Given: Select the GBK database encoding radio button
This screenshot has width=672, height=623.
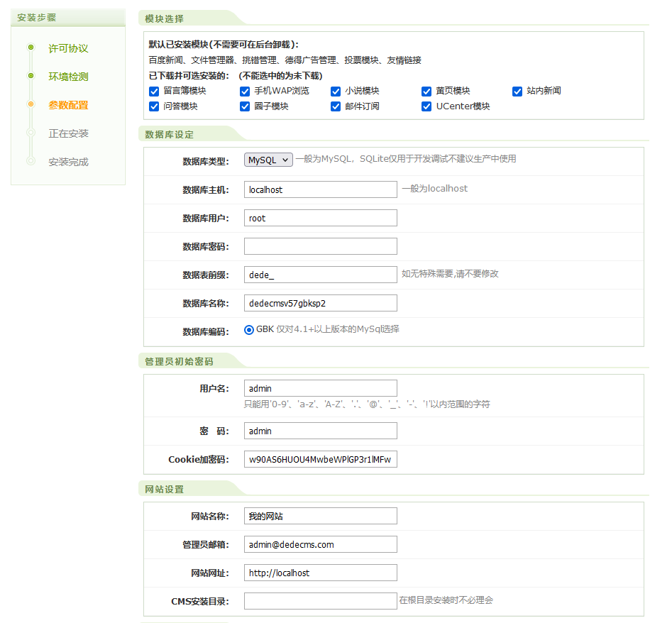Looking at the screenshot, I should coord(248,330).
